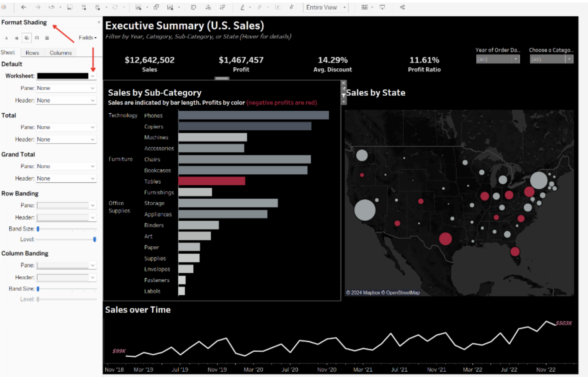Select the Font formatting icon in Format panel

7,38
